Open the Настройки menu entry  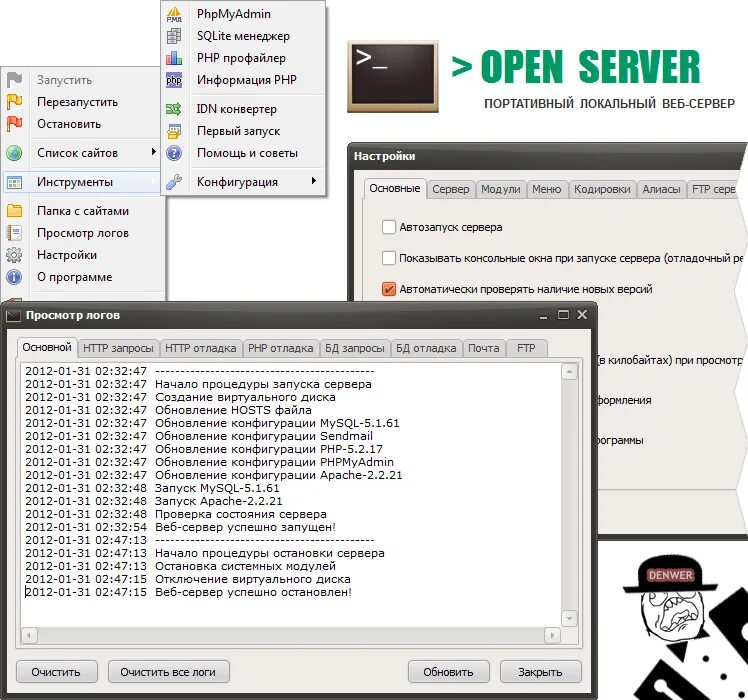tap(67, 255)
